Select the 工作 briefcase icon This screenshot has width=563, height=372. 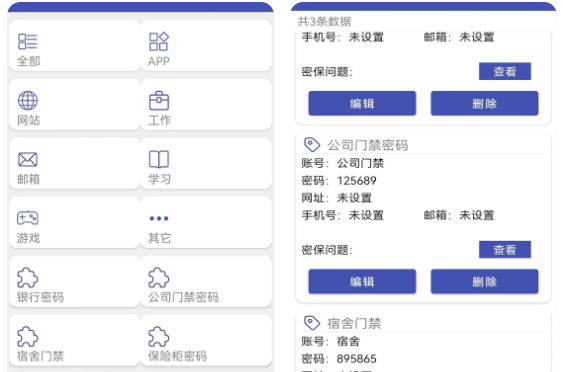pyautogui.click(x=159, y=101)
